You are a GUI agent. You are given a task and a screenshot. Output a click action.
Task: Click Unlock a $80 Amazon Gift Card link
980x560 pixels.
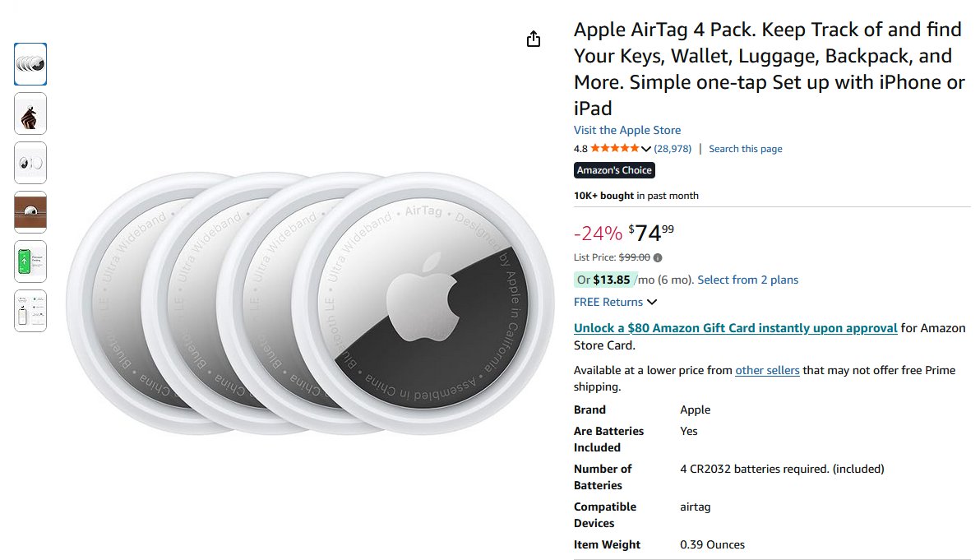(x=736, y=328)
